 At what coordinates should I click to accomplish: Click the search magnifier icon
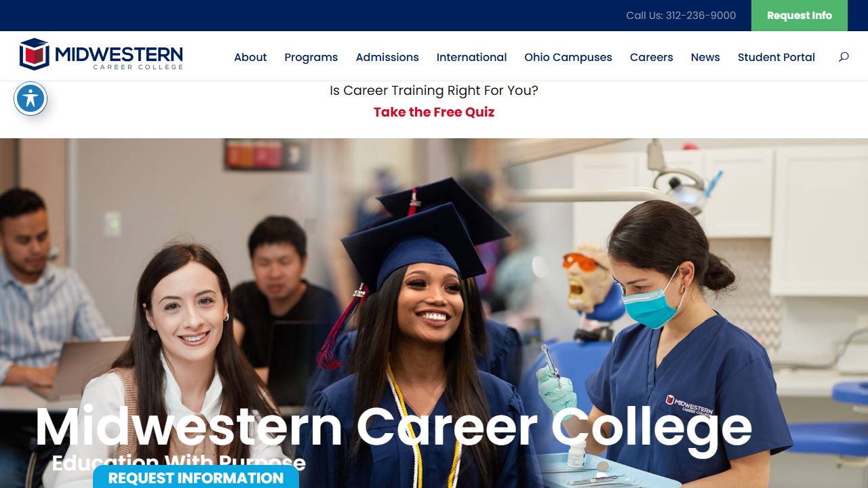click(x=844, y=57)
